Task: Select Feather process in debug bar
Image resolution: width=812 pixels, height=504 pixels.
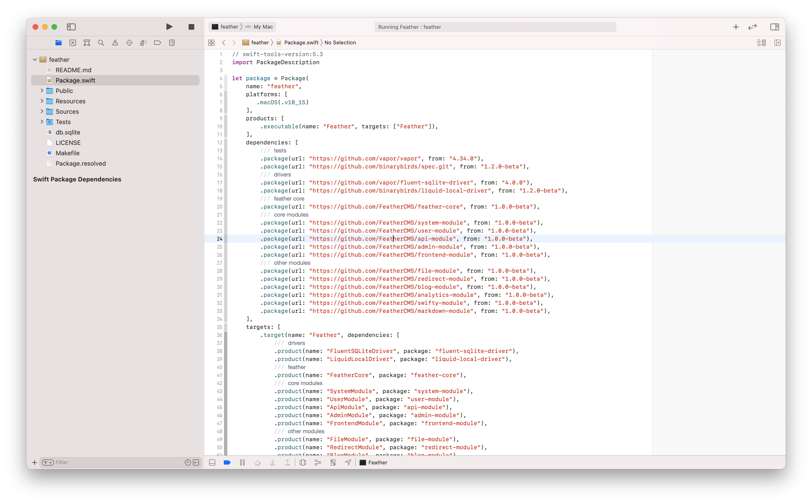Action: 373,463
